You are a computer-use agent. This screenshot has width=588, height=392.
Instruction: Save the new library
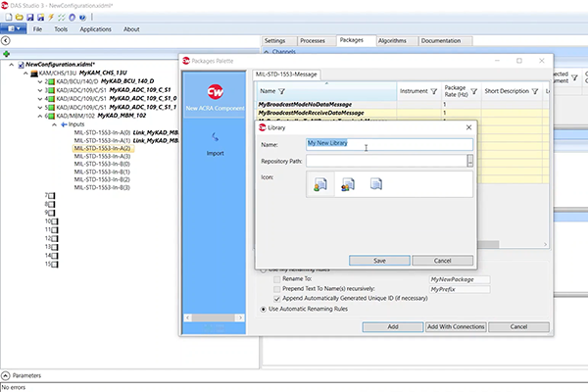[x=379, y=261]
